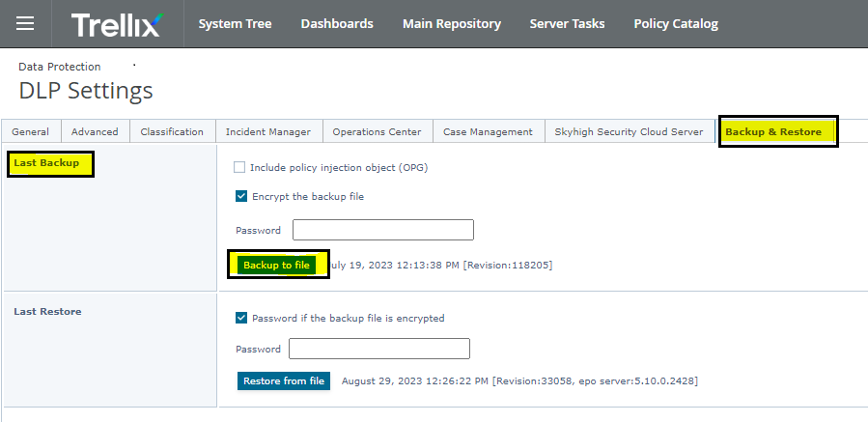Enable Include policy injection object checkbox
Screen dimensions: 868x422
pyautogui.click(x=239, y=167)
